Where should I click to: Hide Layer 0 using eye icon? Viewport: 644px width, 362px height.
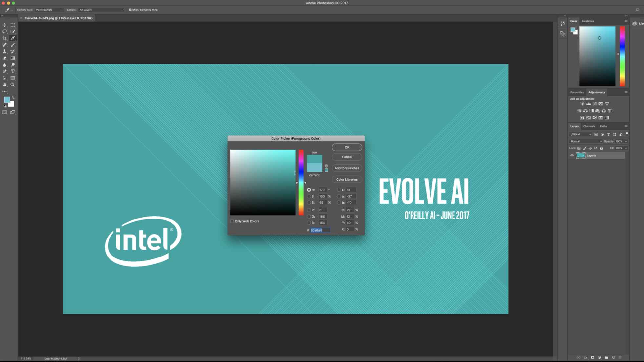(572, 156)
